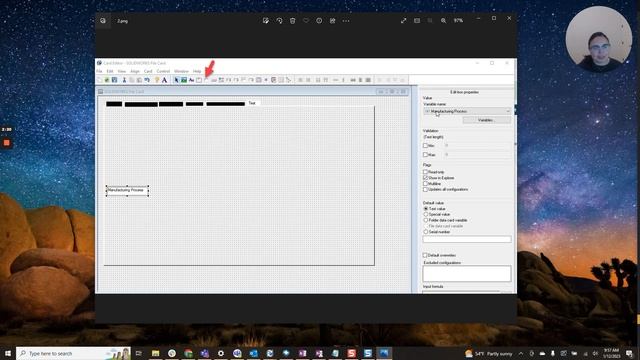Viewport: 640px width, 360px height.
Task: Open the weather Partly sunny widget
Action: tap(489, 353)
